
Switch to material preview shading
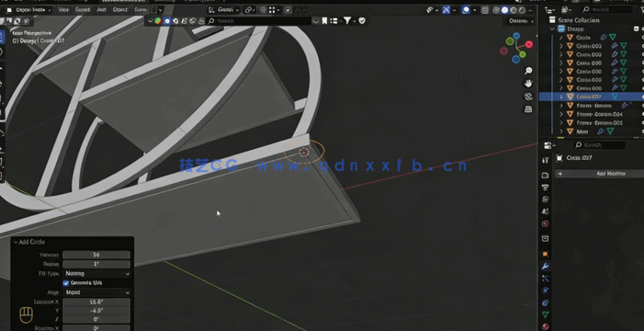tap(514, 10)
